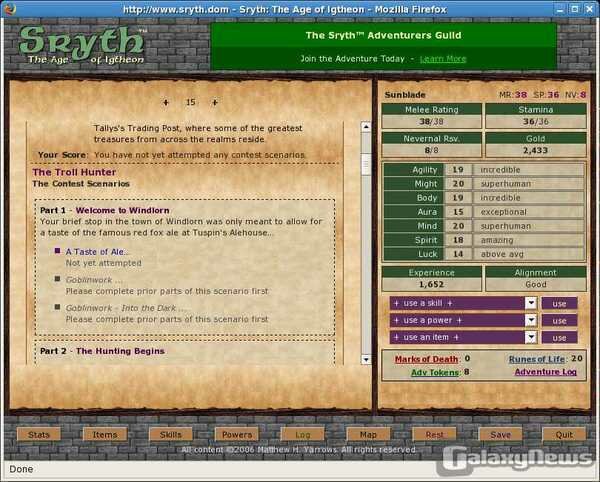Click the Quit button
The height and width of the screenshot is (482, 600).
564,435
